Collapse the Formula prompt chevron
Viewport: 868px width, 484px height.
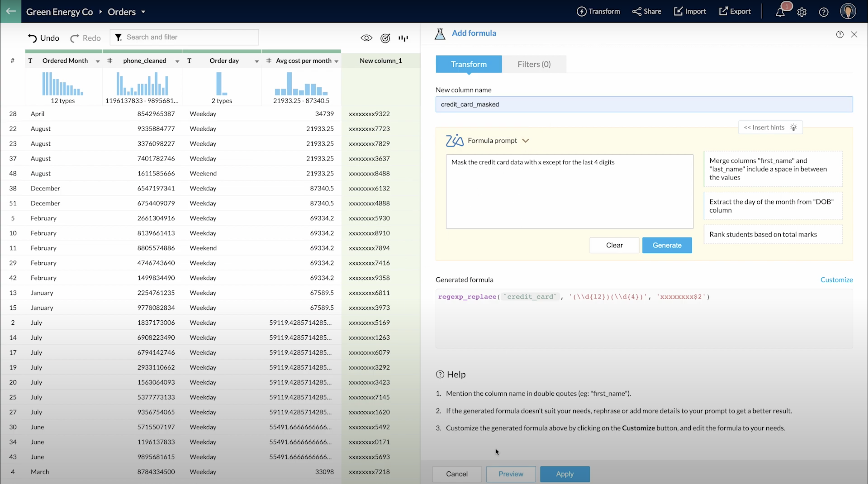(x=526, y=141)
